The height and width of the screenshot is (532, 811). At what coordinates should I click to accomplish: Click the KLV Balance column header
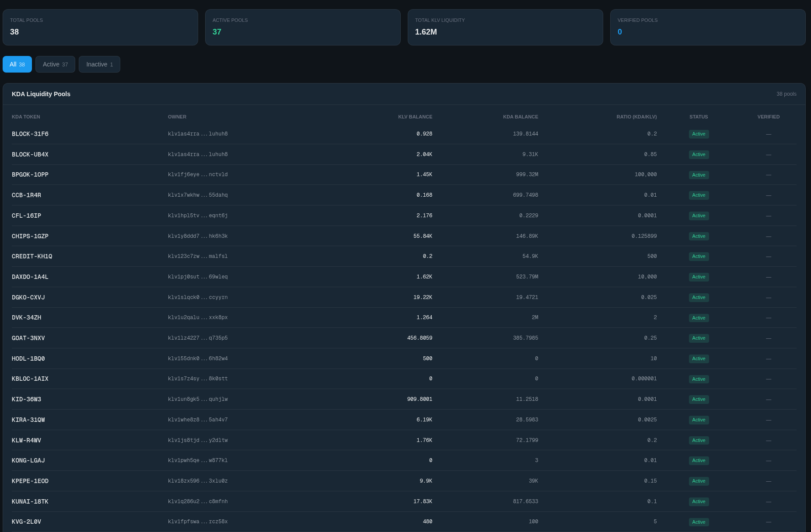(x=415, y=117)
